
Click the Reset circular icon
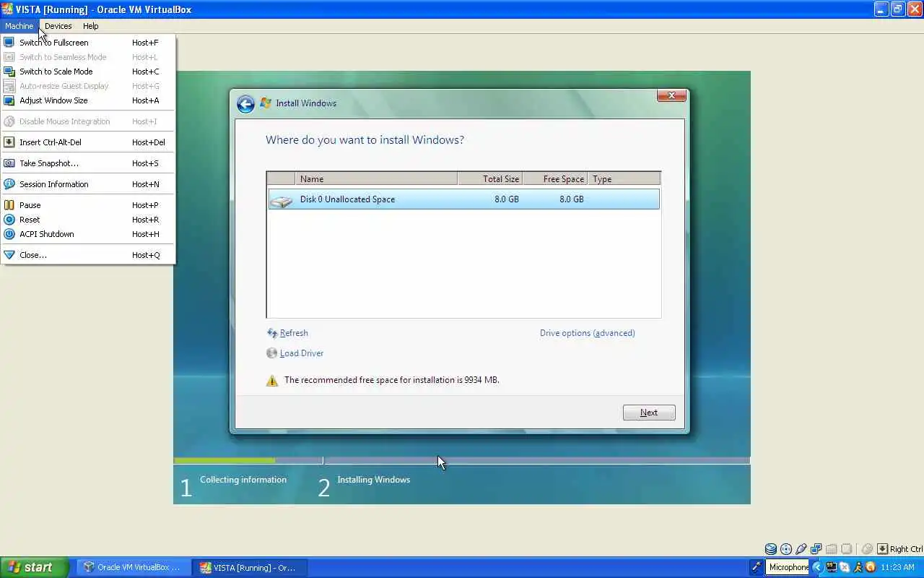9,220
